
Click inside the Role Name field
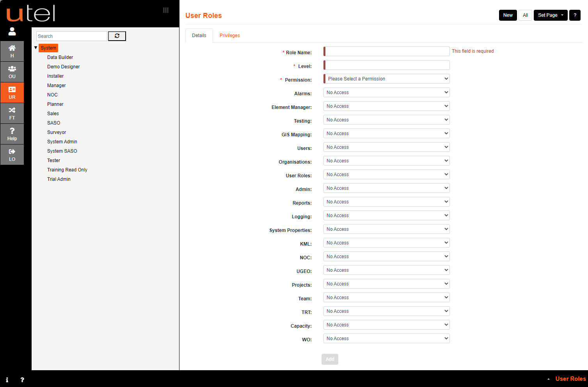tap(386, 51)
